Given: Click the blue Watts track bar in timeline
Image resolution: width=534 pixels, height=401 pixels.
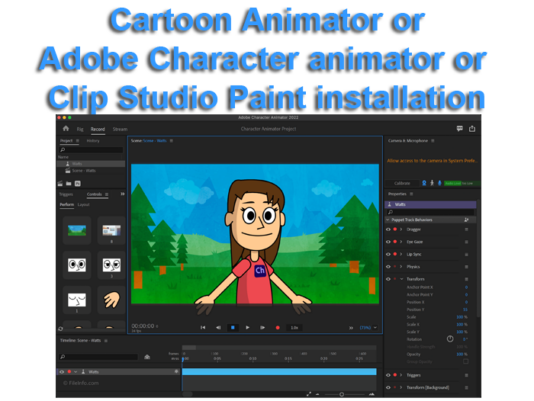Looking at the screenshot, I should point(279,372).
